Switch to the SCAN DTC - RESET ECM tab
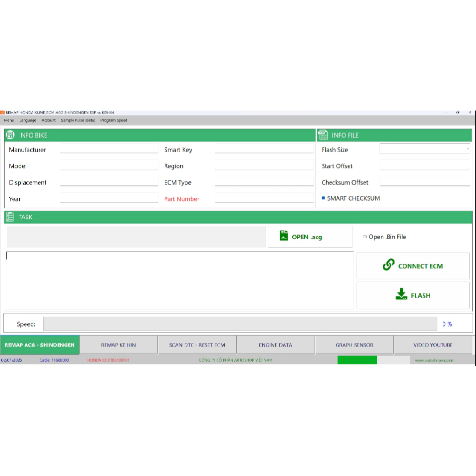The width and height of the screenshot is (476, 476). (197, 345)
